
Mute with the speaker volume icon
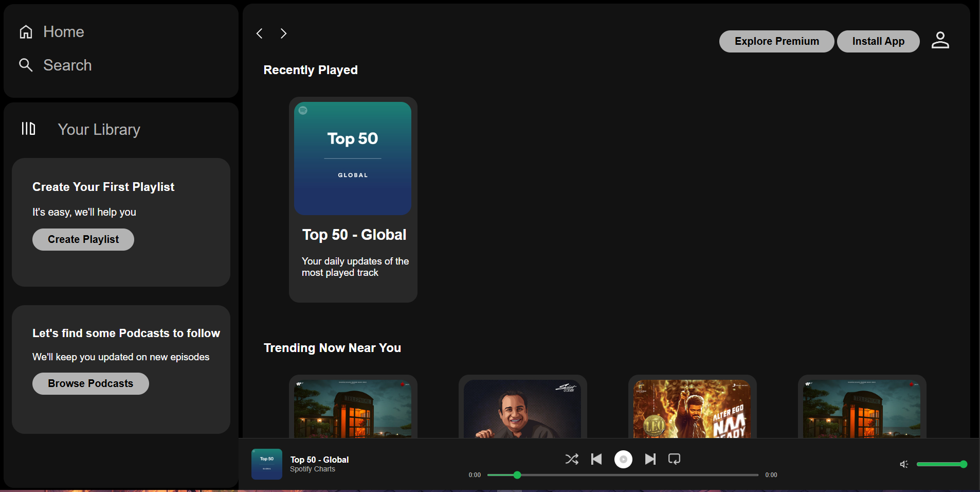[904, 464]
